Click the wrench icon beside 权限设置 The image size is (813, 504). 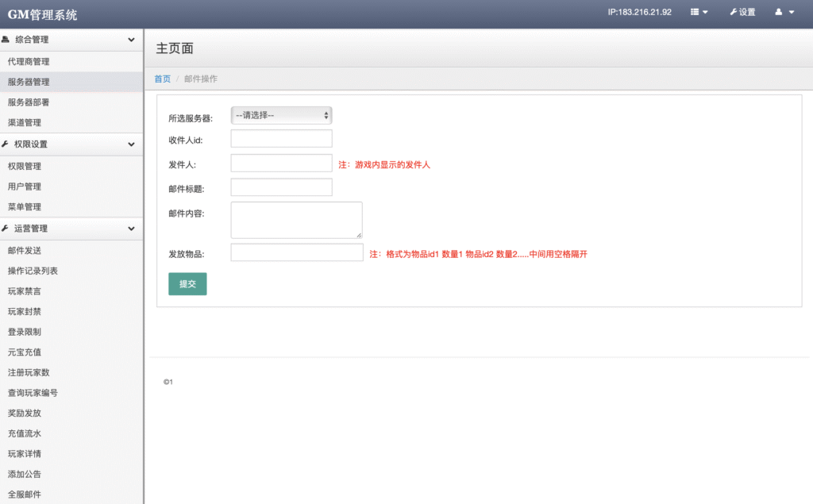click(x=8, y=144)
